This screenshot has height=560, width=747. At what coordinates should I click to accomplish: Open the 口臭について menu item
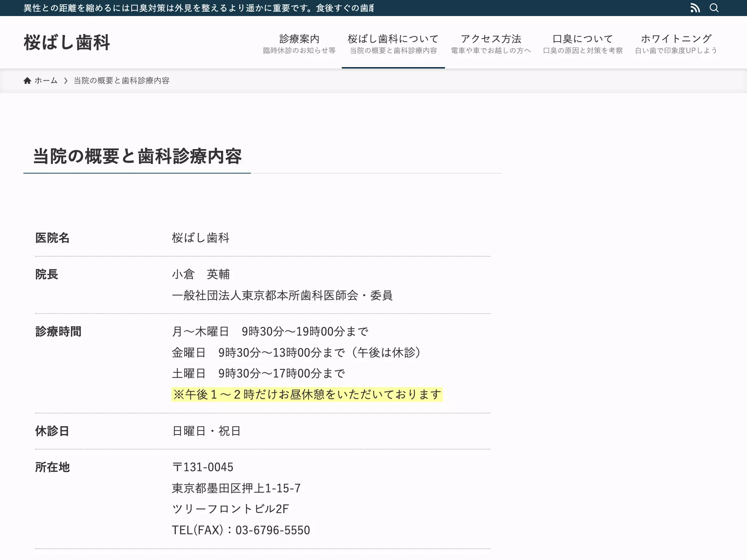[x=582, y=43]
